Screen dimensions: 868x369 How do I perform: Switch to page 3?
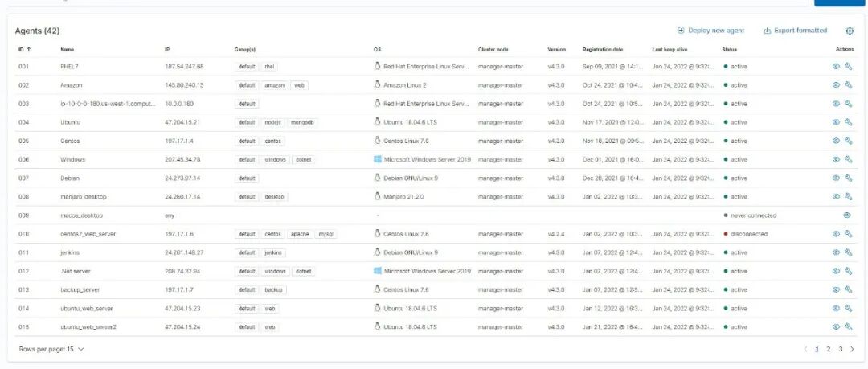tap(841, 349)
